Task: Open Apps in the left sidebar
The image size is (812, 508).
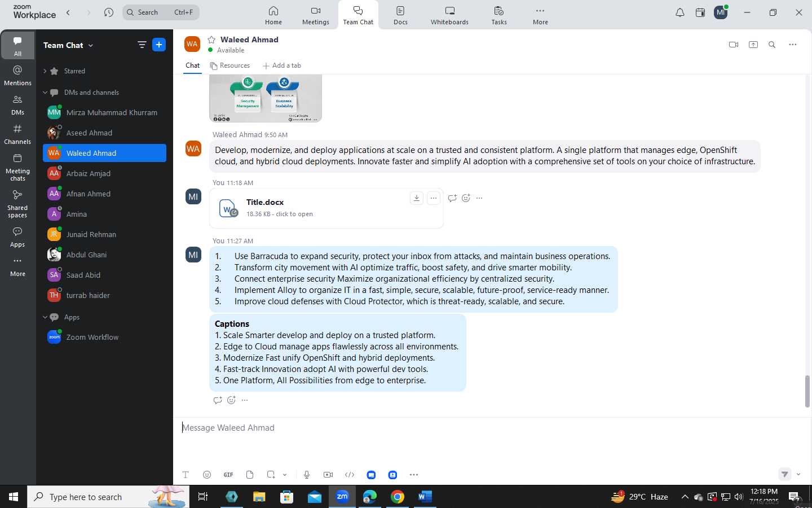Action: coord(17,237)
